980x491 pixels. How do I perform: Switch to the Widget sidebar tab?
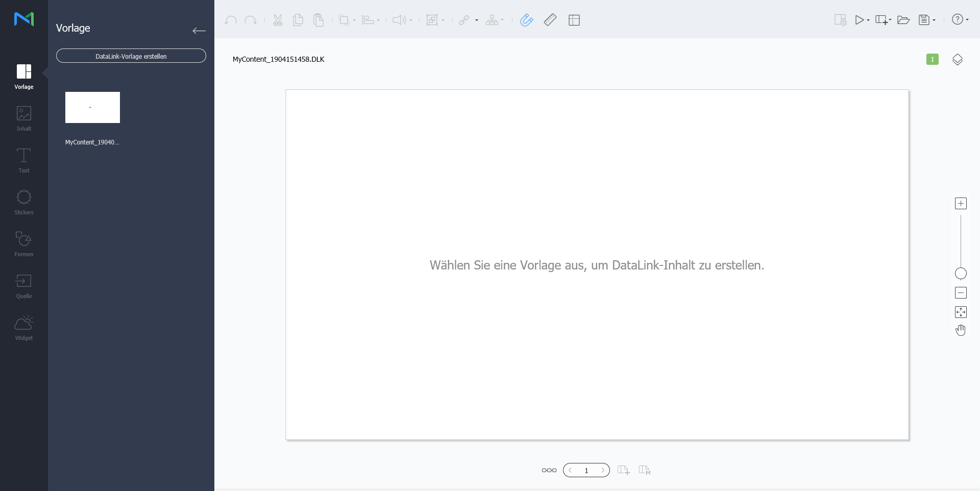click(24, 328)
